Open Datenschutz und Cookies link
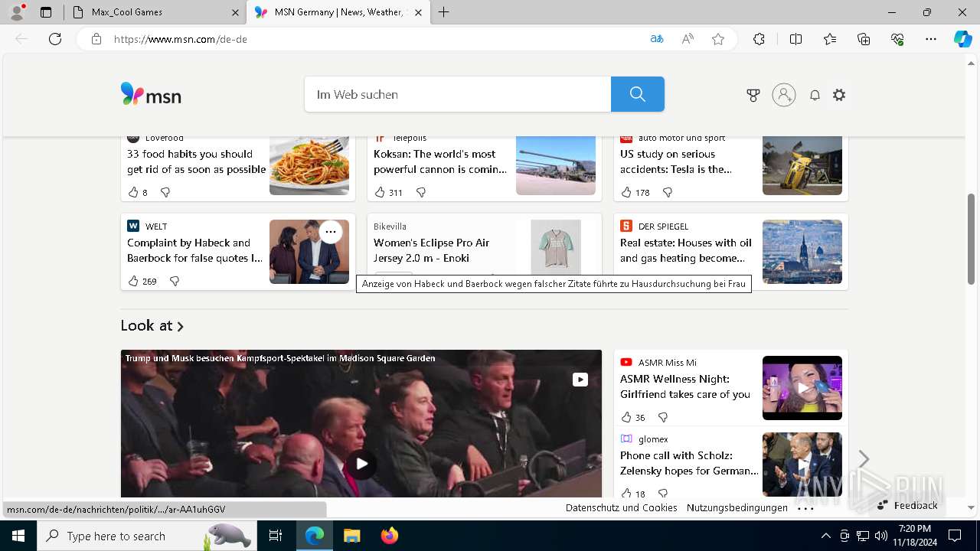 [622, 507]
